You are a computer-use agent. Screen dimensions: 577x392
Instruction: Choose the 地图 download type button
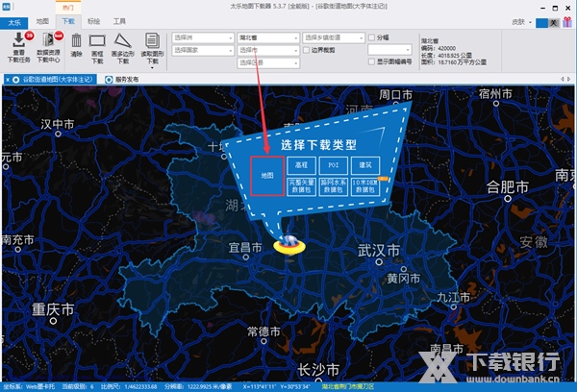pyautogui.click(x=267, y=176)
